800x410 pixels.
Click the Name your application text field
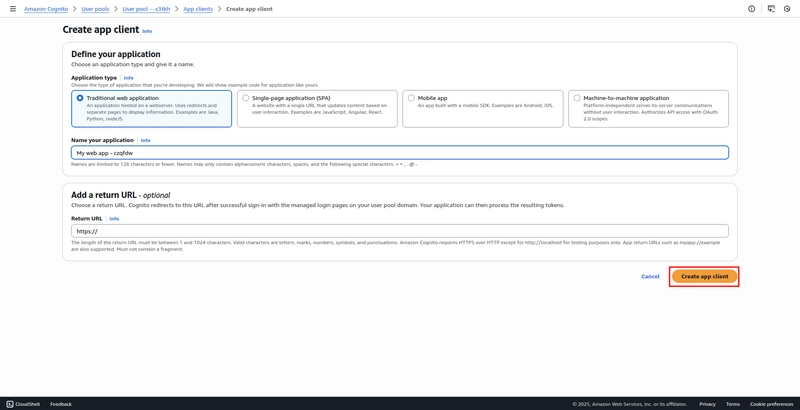click(400, 153)
